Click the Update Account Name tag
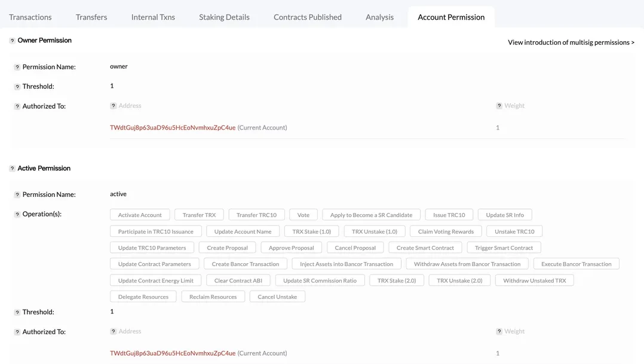Screen dimensions: 644x364 243,231
